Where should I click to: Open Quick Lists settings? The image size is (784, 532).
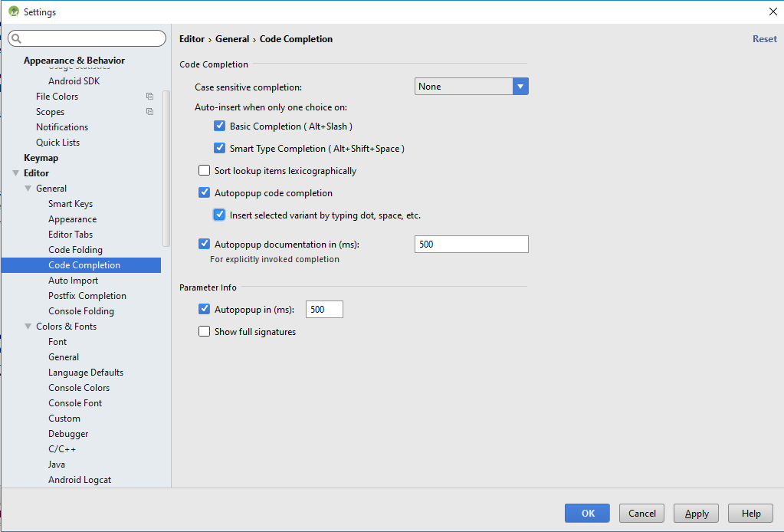tap(57, 143)
